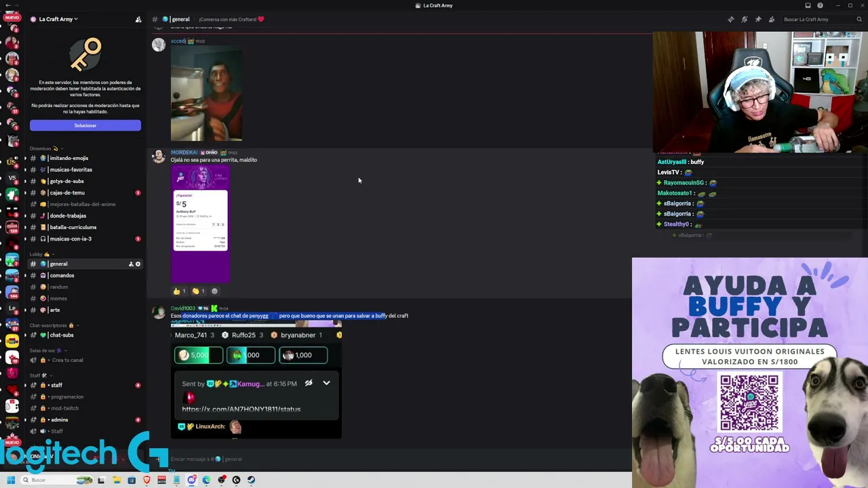Join the Staff voice channel
Image resolution: width=868 pixels, height=488 pixels.
coord(85,431)
